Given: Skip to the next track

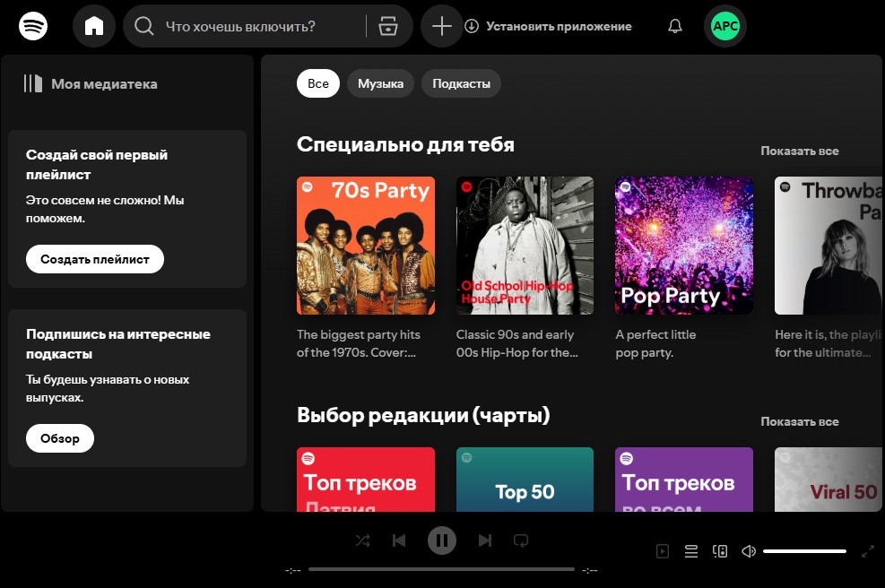Looking at the screenshot, I should pyautogui.click(x=484, y=540).
